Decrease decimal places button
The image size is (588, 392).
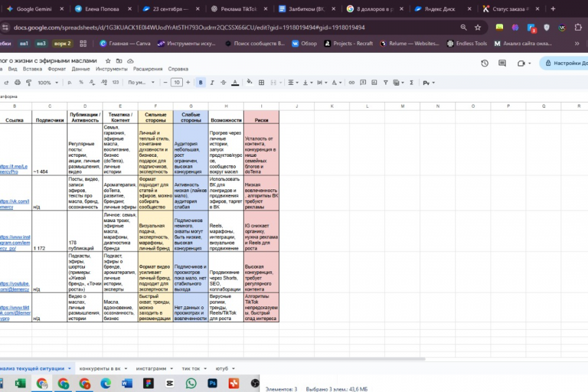92,82
